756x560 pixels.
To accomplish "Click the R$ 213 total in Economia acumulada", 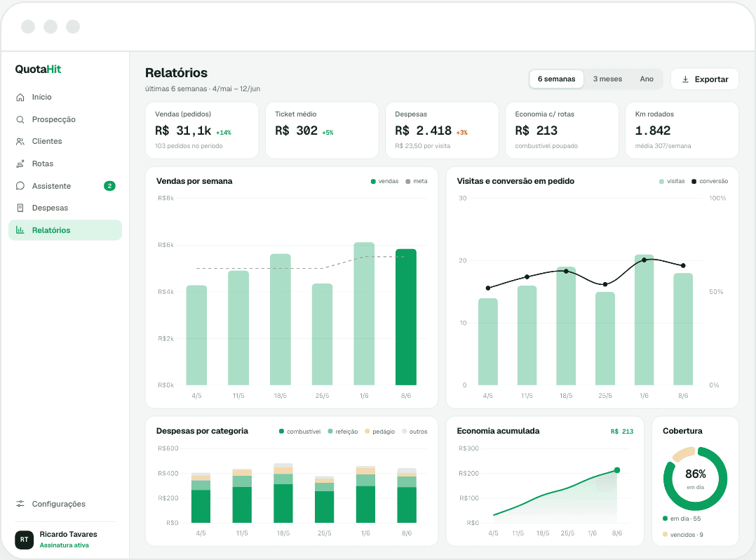I will click(x=622, y=432).
